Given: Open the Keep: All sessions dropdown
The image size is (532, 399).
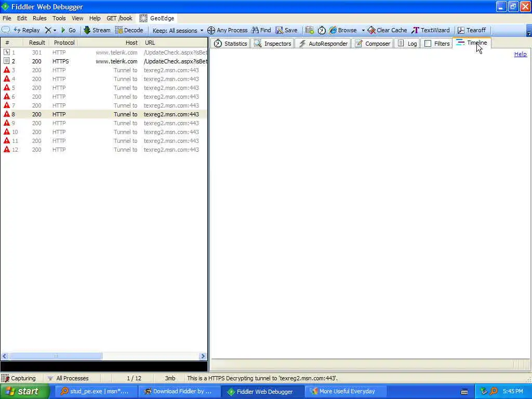Looking at the screenshot, I should pyautogui.click(x=178, y=31).
